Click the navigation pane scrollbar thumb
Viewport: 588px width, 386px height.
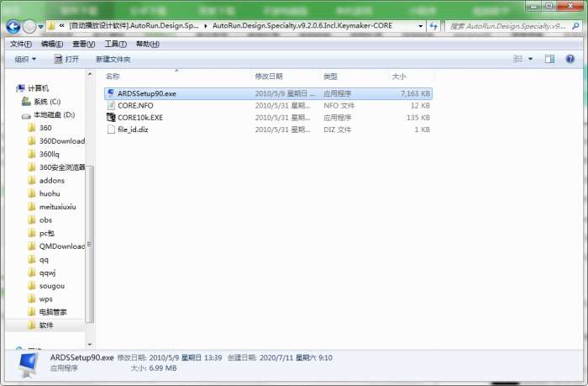pyautogui.click(x=90, y=244)
